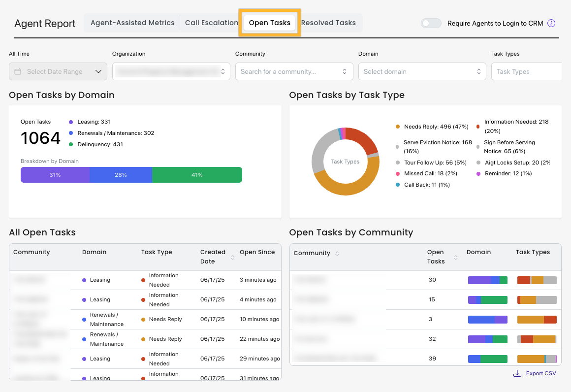571x392 pixels.
Task: Click the community row with 30 open tasks
Action: coord(425,280)
